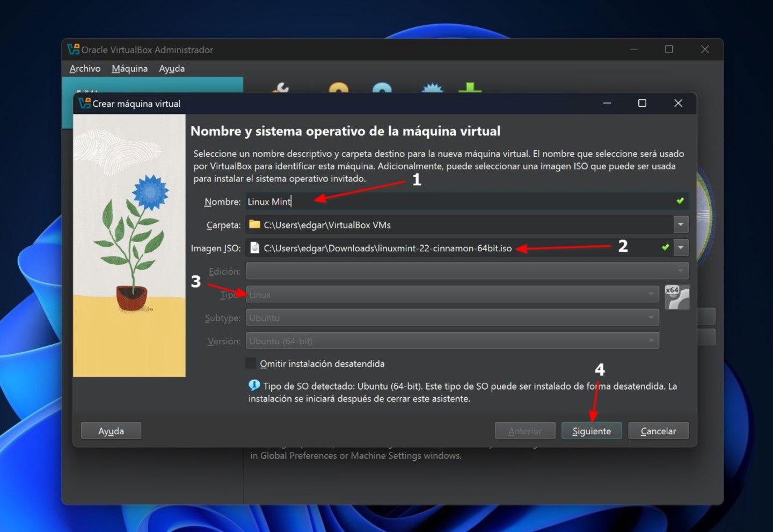
Task: Click the Siguiente button
Action: point(592,431)
